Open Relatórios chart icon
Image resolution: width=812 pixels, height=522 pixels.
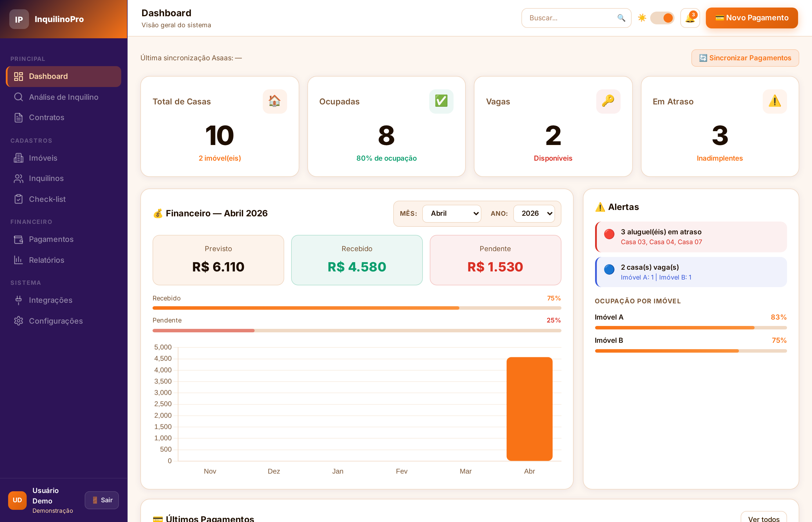18,260
